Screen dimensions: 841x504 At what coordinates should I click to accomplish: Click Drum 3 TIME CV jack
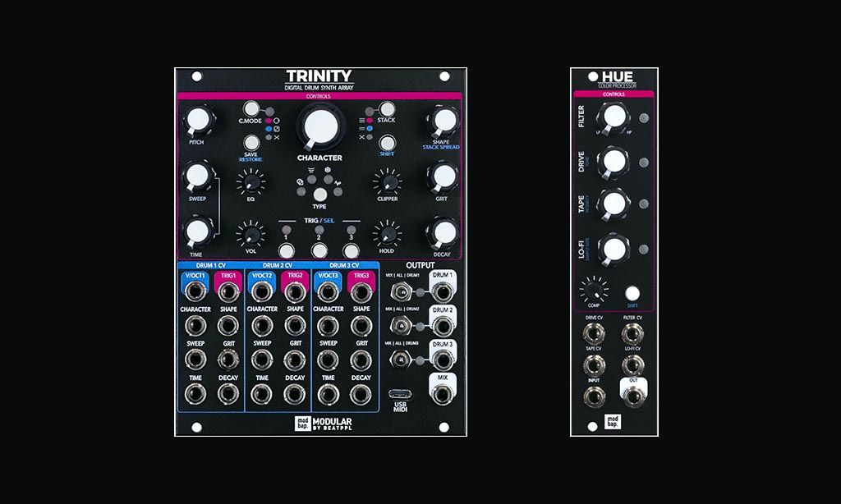click(x=328, y=395)
